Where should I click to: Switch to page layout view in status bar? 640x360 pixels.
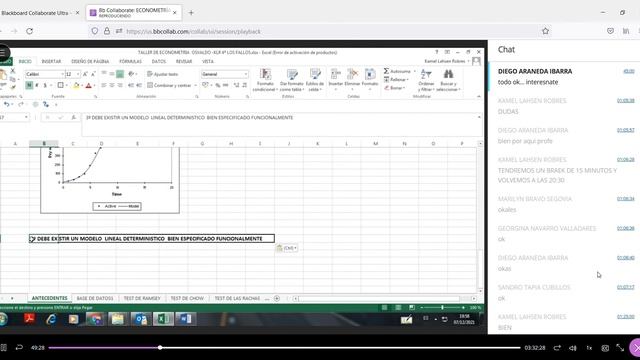tap(398, 308)
